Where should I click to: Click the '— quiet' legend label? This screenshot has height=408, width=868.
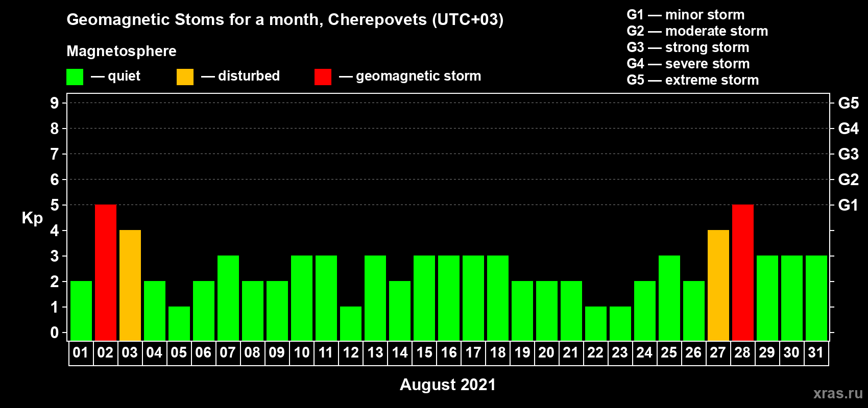[115, 76]
